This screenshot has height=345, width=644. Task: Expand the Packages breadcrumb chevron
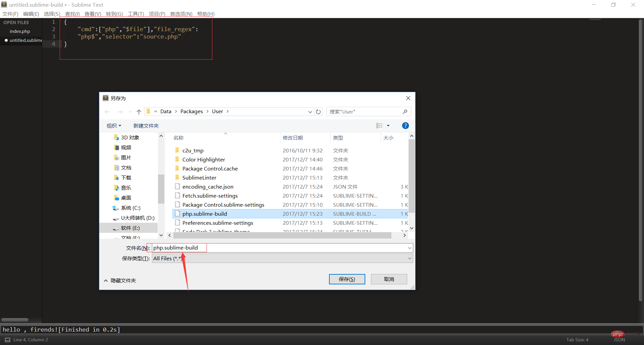click(x=208, y=112)
